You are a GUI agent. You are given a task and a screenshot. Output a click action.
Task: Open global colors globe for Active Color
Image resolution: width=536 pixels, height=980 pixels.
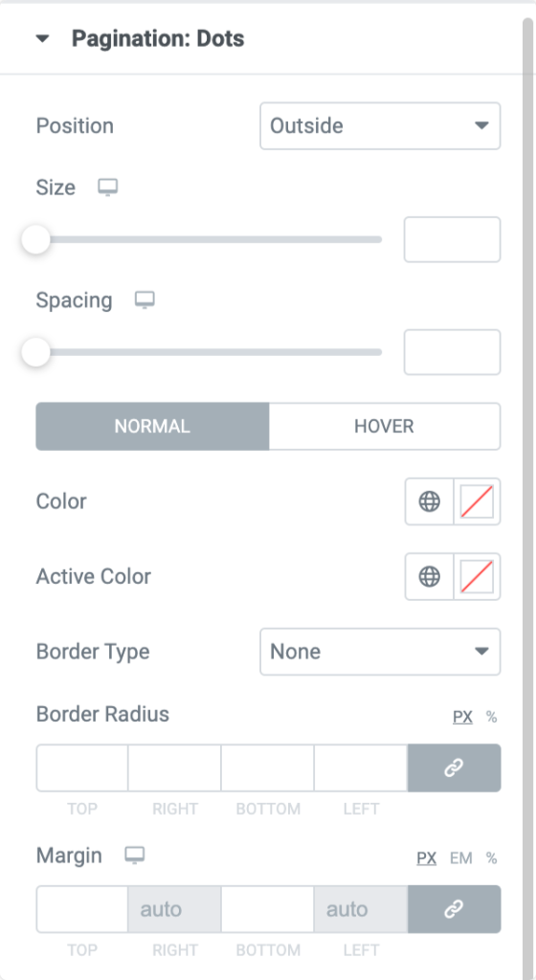coord(429,576)
